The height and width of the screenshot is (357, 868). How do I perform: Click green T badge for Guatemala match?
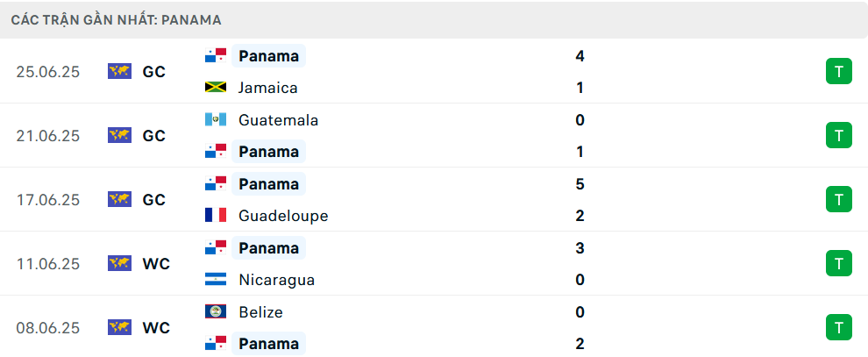click(838, 135)
